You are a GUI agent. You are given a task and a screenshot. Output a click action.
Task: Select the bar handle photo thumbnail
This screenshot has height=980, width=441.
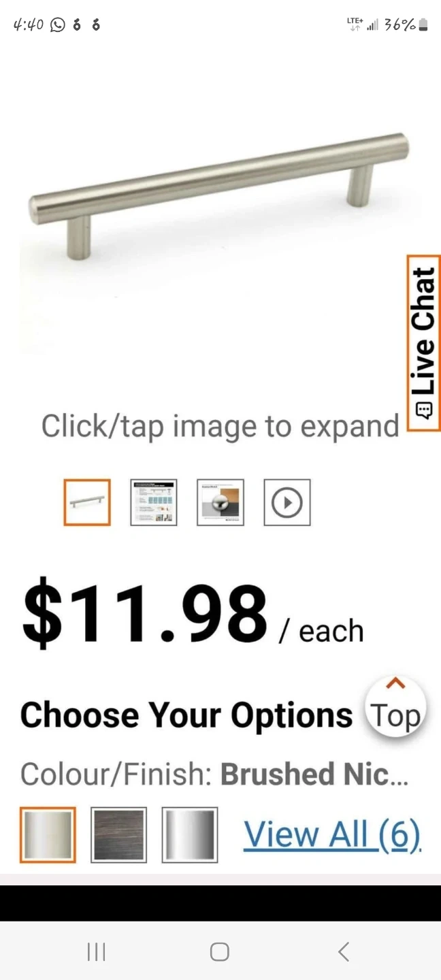[x=87, y=502]
